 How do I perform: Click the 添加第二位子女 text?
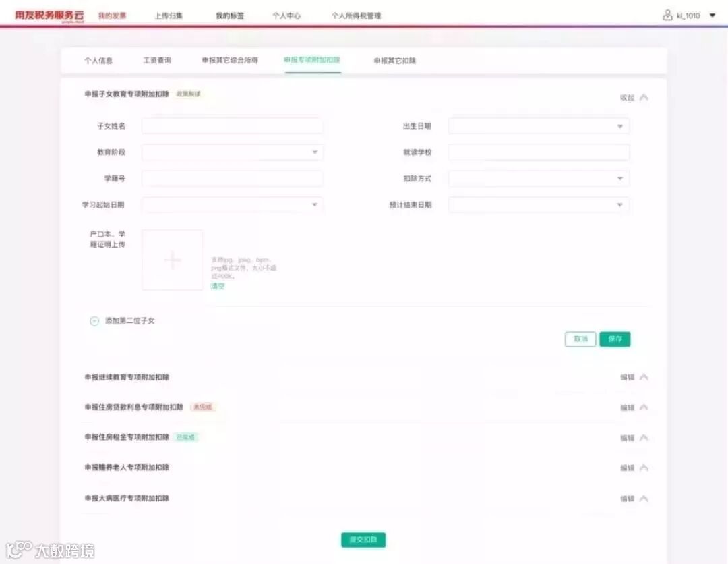(x=130, y=320)
